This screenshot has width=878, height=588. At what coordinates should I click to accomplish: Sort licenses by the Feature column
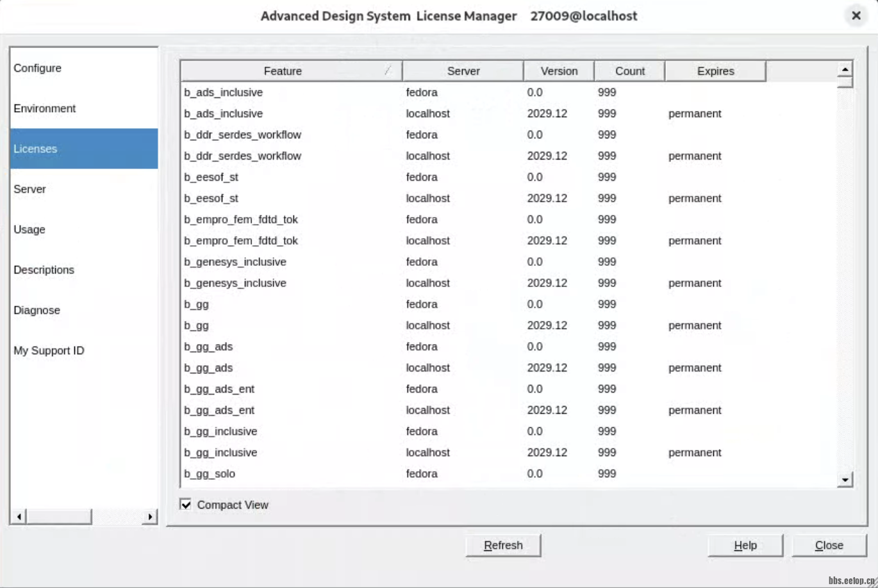[x=283, y=71]
